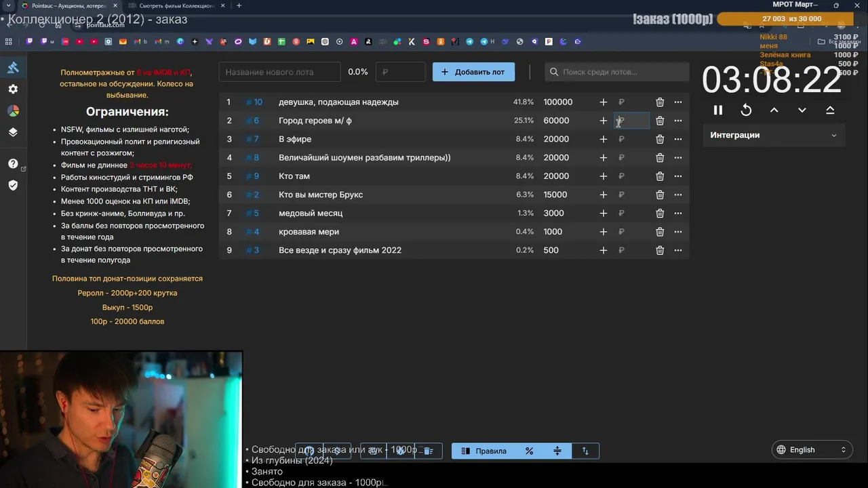The width and height of the screenshot is (868, 488).
Task: Add amount to медовый месяц lot
Action: [604, 213]
